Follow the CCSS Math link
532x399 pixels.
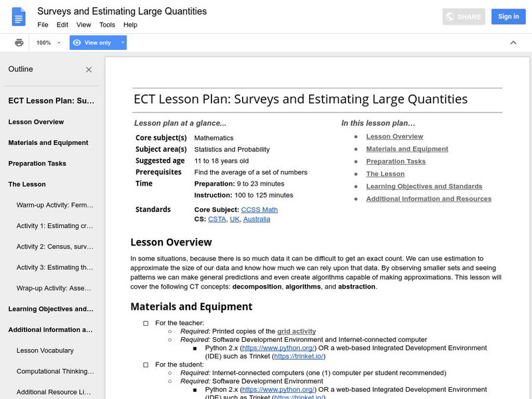[259, 209]
